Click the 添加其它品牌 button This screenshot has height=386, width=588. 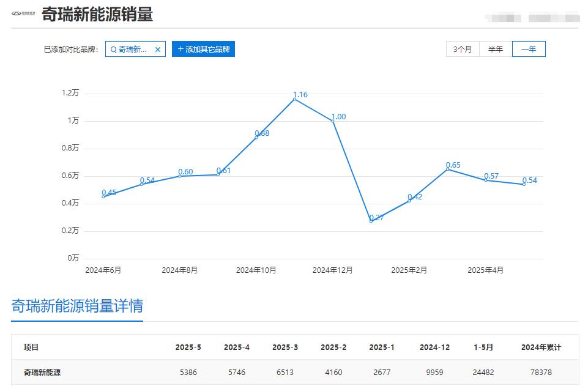click(x=203, y=49)
